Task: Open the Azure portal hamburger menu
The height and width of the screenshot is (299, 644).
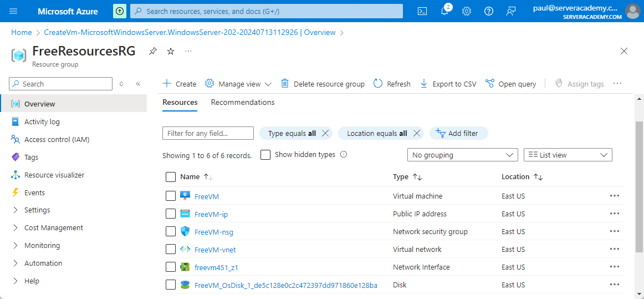Action: coord(13,11)
